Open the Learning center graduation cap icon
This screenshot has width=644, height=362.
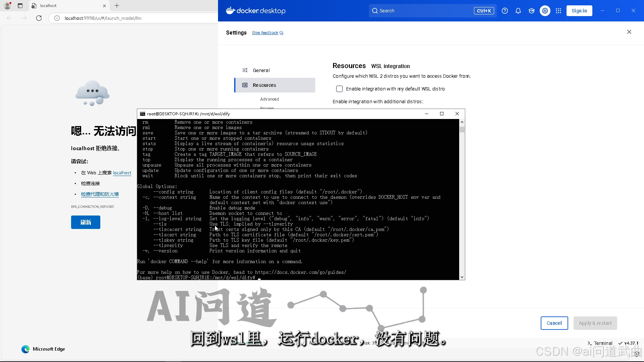coord(531,11)
